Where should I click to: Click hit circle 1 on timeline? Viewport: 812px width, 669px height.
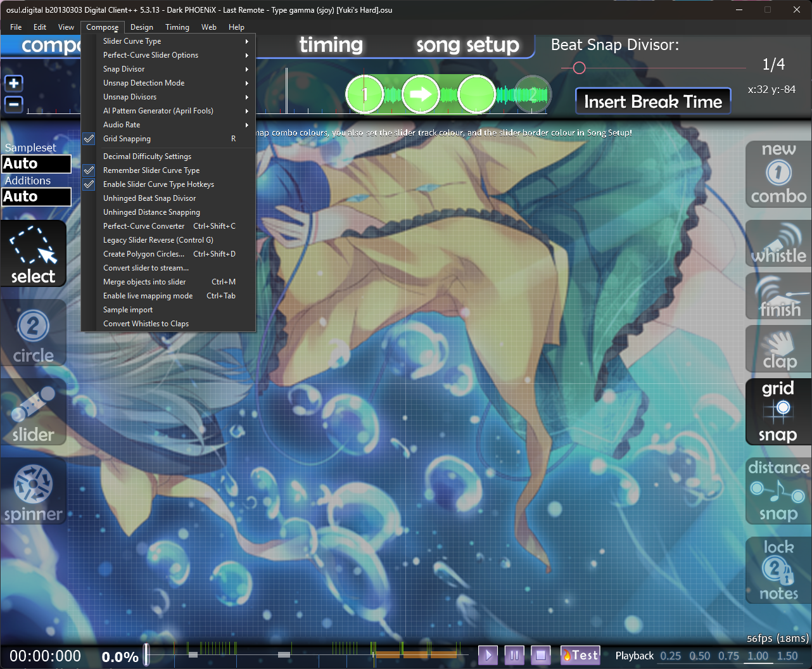click(x=365, y=94)
